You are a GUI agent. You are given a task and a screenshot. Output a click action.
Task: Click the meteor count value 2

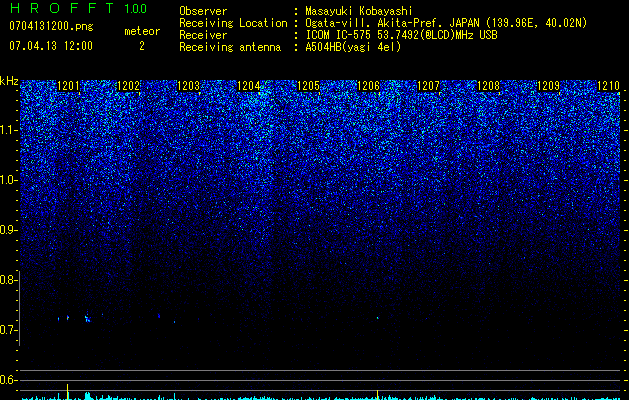click(142, 46)
